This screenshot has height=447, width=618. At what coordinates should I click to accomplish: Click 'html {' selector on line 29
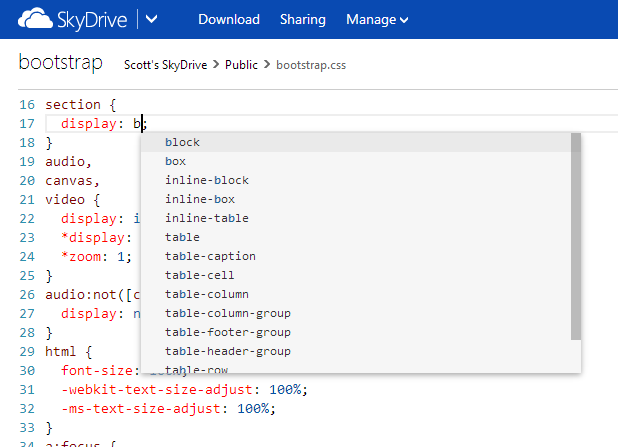tap(69, 351)
